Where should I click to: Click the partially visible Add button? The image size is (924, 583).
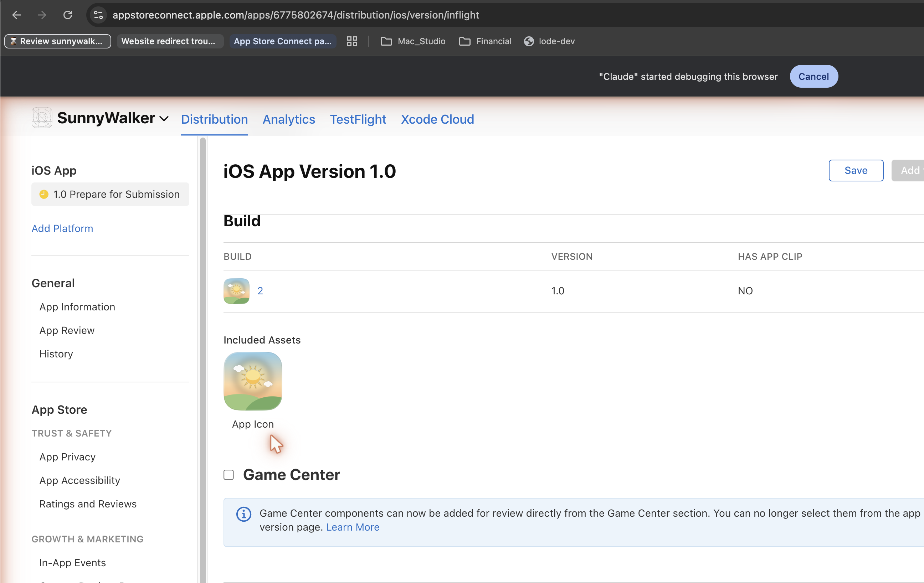click(908, 170)
